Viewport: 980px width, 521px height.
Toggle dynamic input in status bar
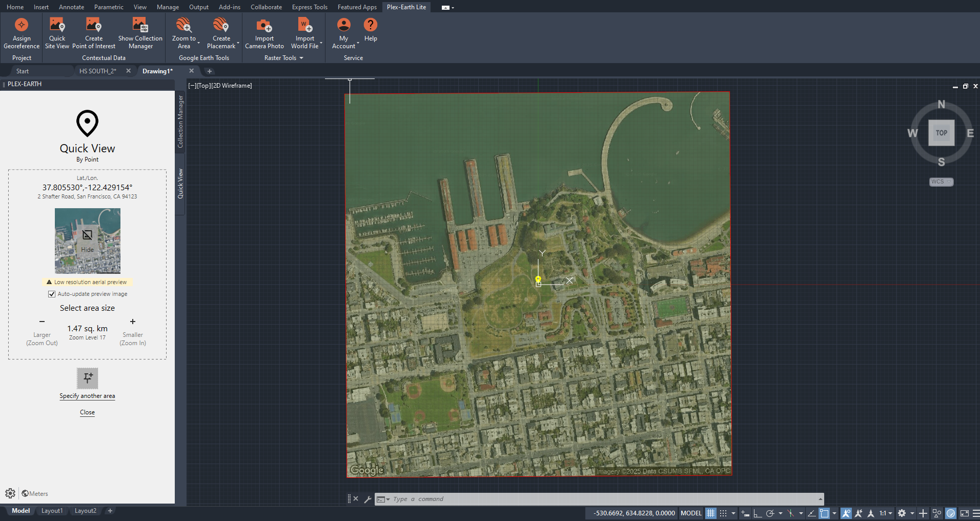pyautogui.click(x=745, y=513)
